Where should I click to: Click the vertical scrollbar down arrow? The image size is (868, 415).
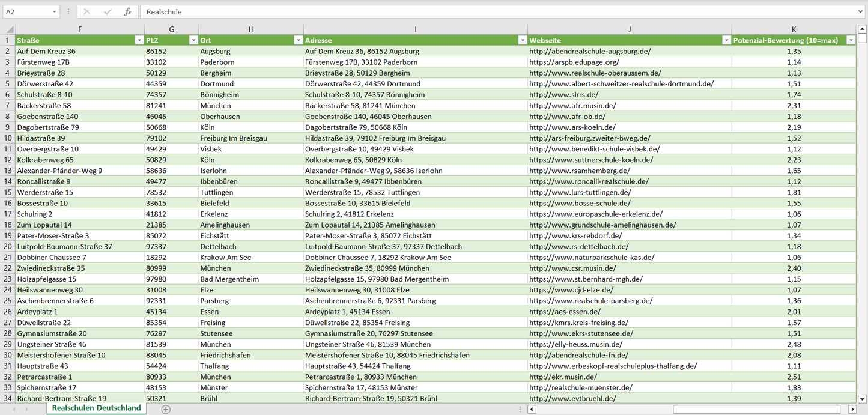(x=863, y=398)
